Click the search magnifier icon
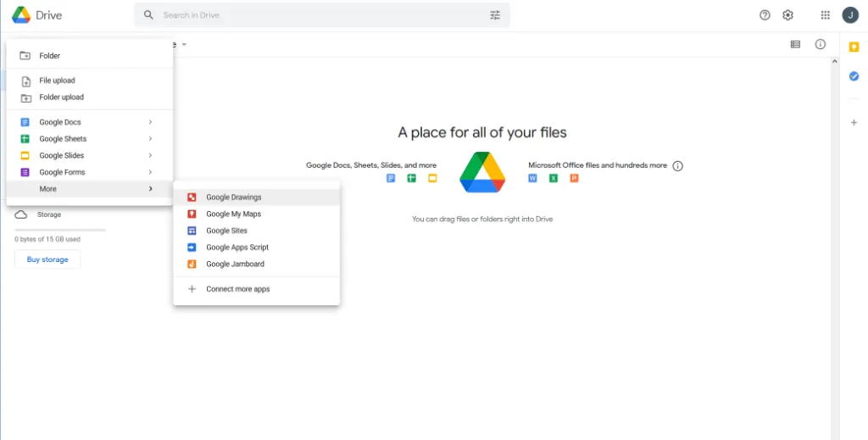 pos(148,15)
